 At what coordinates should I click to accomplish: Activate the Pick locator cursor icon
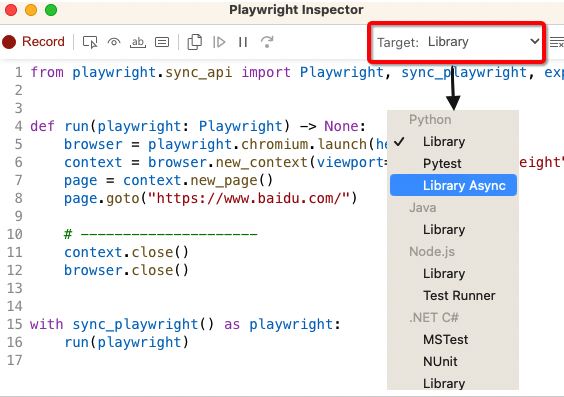coord(90,42)
